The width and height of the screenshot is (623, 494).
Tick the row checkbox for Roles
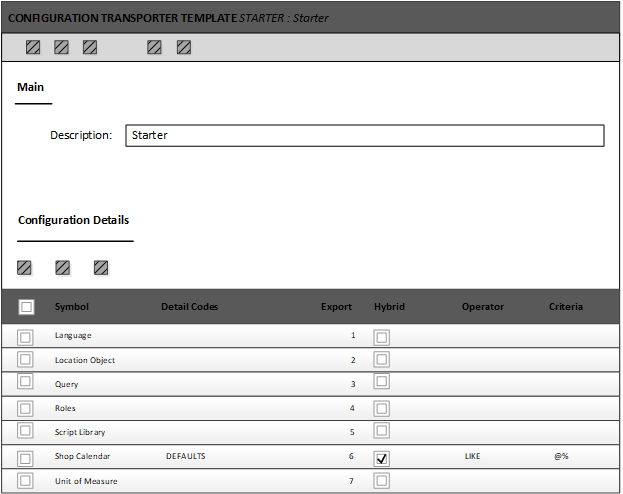[x=25, y=409]
